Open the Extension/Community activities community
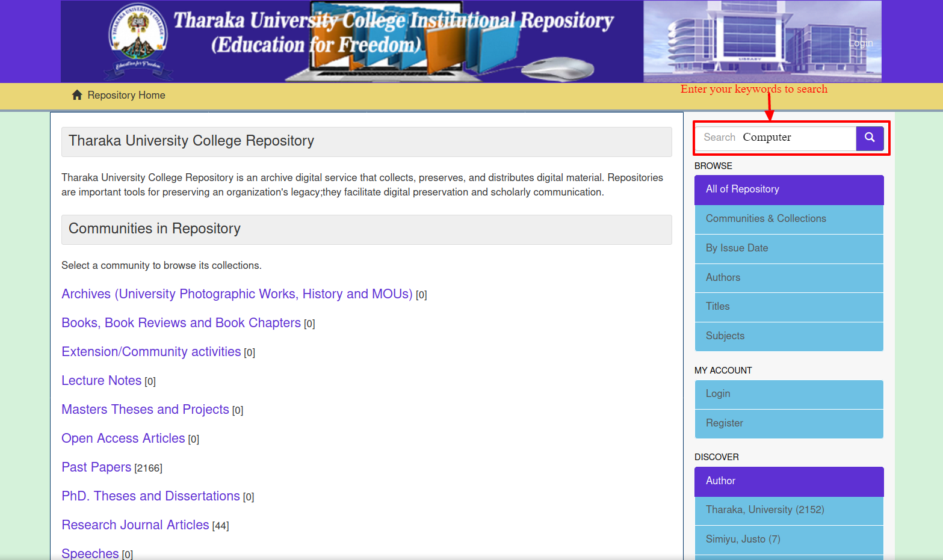 [151, 352]
